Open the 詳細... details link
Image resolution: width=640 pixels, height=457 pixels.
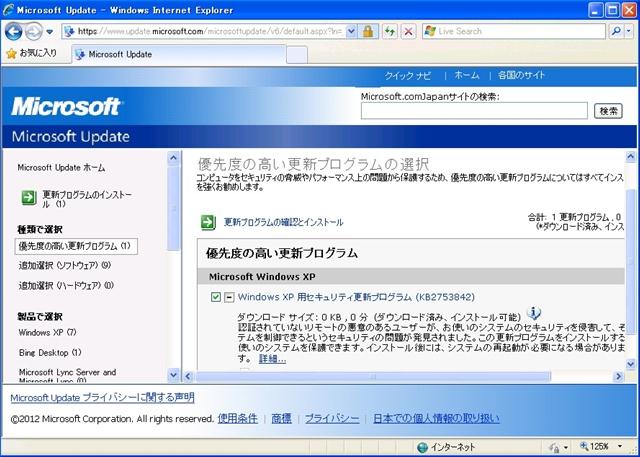click(272, 359)
